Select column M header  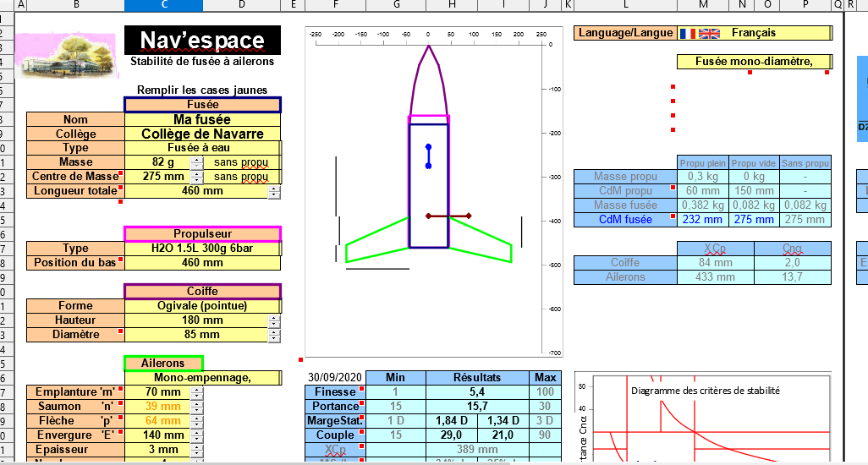[x=703, y=6]
